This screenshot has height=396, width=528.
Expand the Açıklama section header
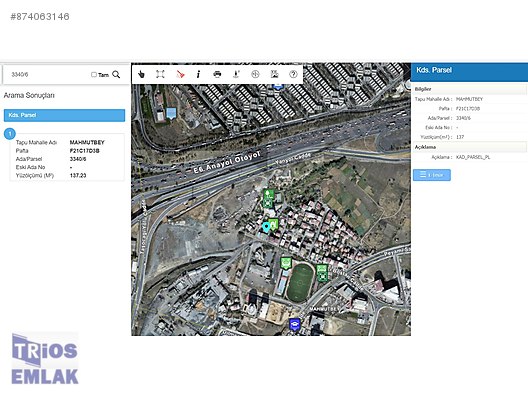click(469, 147)
